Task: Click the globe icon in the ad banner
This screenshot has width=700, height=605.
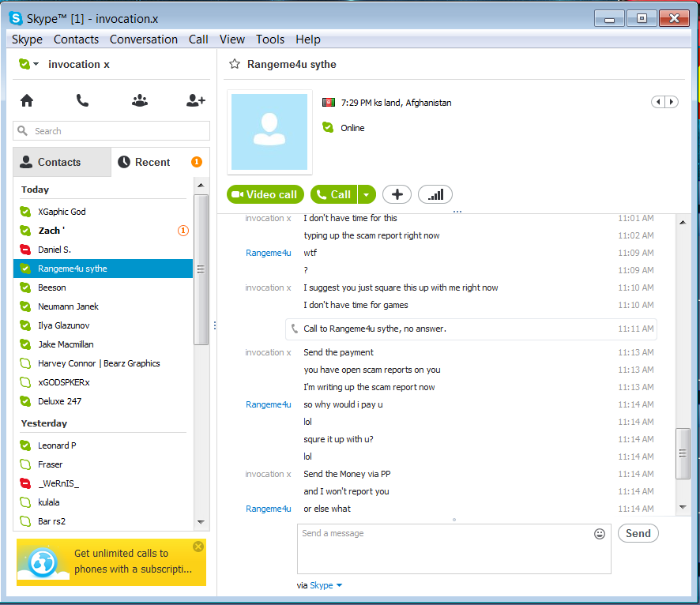Action: tap(43, 562)
